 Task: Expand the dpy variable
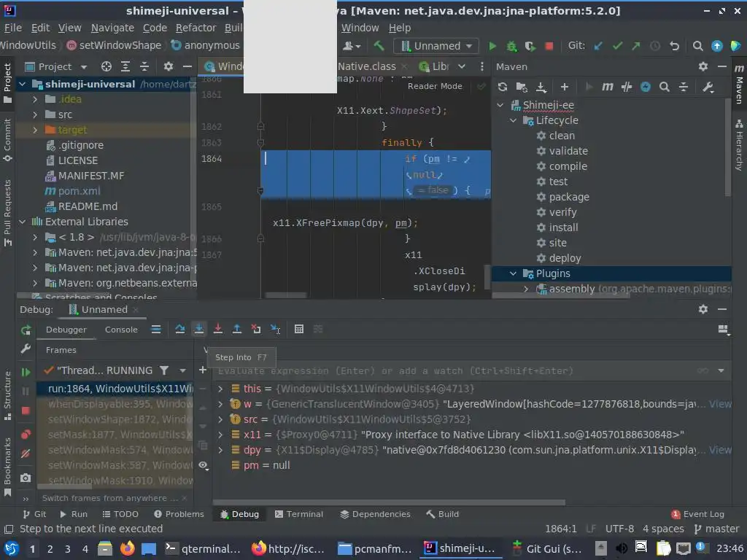(220, 449)
